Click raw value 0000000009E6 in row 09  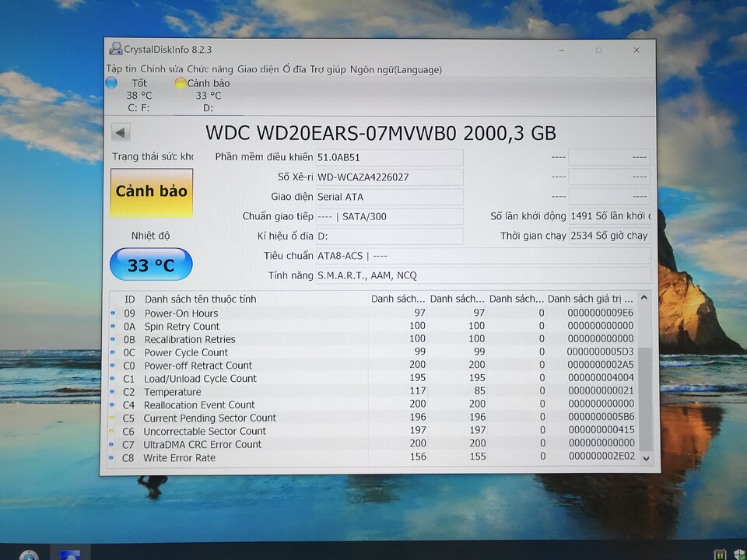tap(600, 313)
